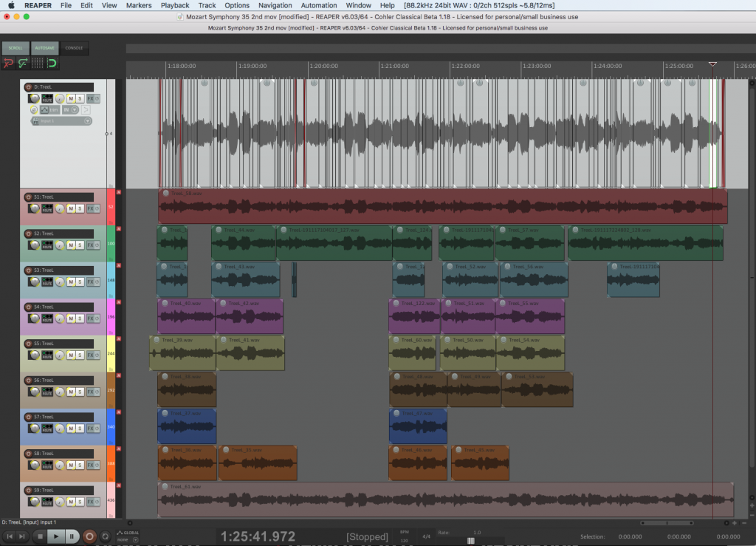Click the envelope trim icon on track D
The image size is (756, 546).
coord(44,110)
